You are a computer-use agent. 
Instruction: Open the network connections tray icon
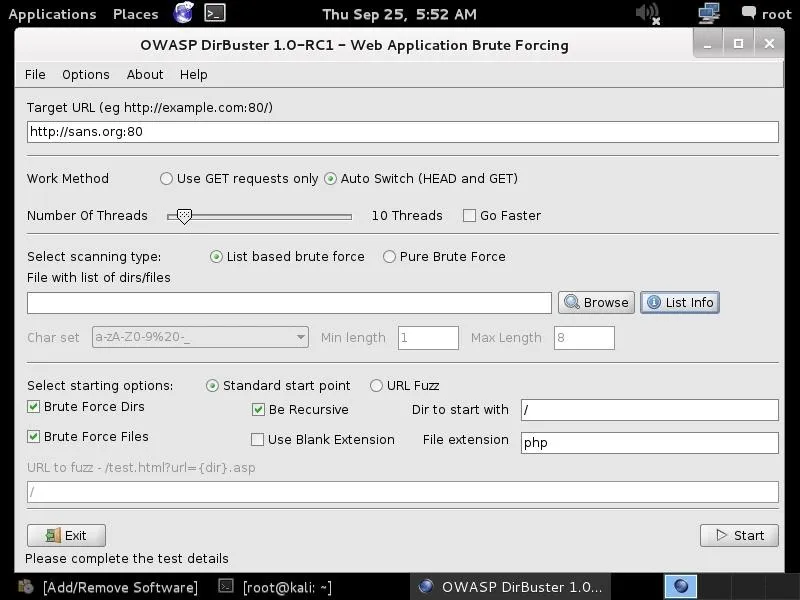tap(709, 13)
